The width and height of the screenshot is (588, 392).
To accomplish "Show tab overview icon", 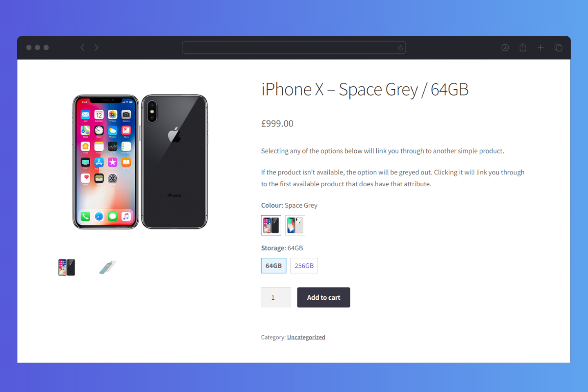I will pyautogui.click(x=558, y=48).
